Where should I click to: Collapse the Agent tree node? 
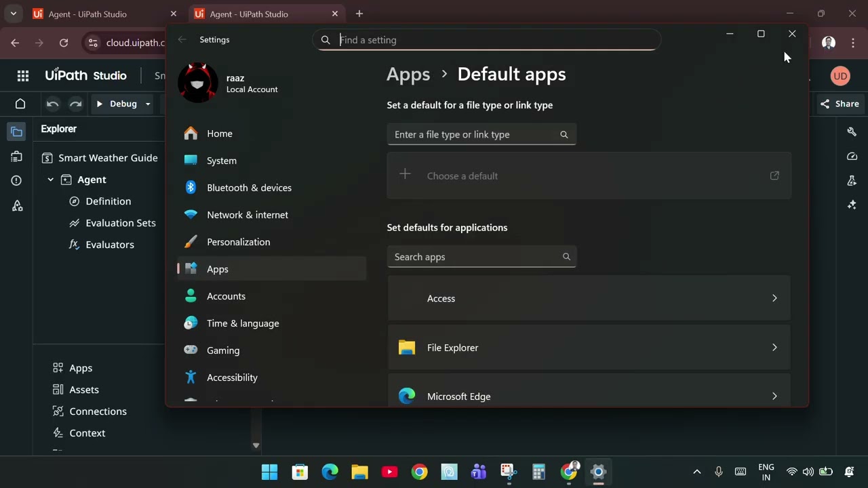coord(50,180)
